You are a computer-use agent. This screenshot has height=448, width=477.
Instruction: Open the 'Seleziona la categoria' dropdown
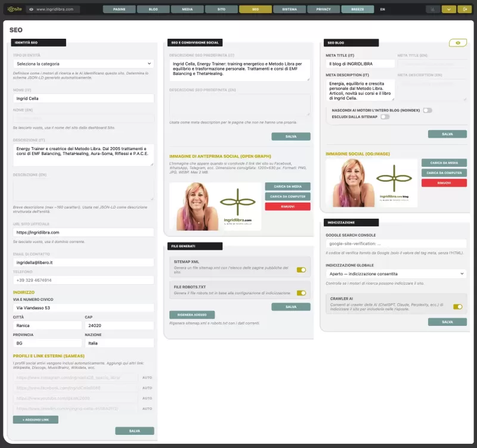pos(83,64)
